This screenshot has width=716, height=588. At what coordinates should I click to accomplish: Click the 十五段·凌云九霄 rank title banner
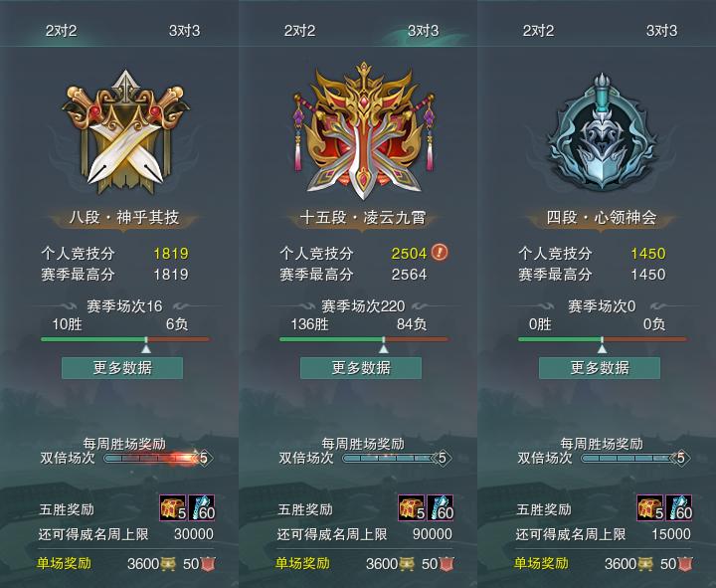(363, 218)
